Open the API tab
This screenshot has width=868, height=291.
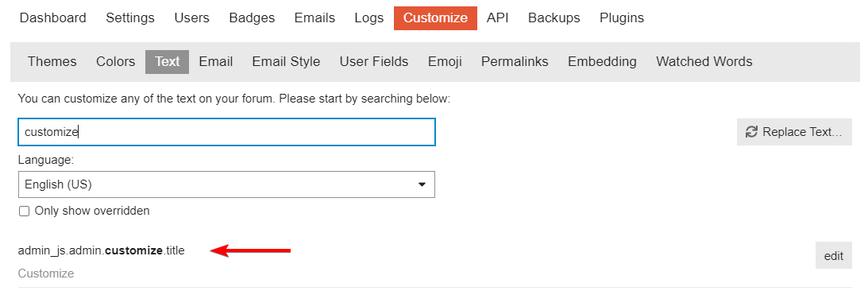click(498, 17)
